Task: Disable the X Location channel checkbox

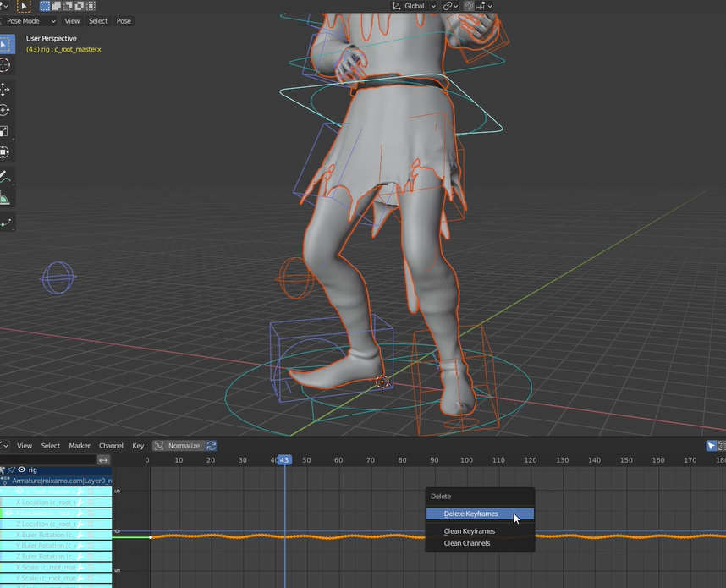Action: point(91,502)
